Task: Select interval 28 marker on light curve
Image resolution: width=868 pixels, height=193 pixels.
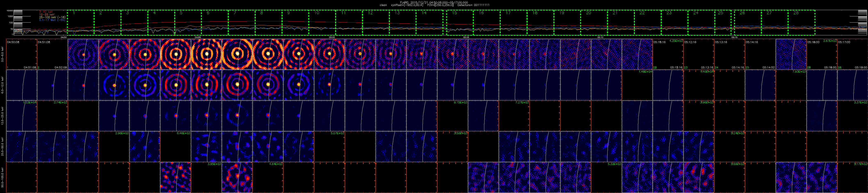Action: [x=796, y=13]
